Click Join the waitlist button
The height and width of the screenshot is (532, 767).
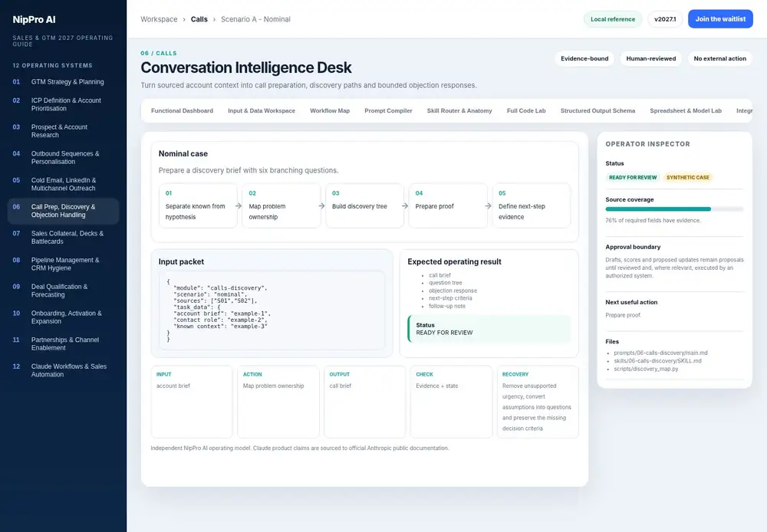pyautogui.click(x=720, y=19)
